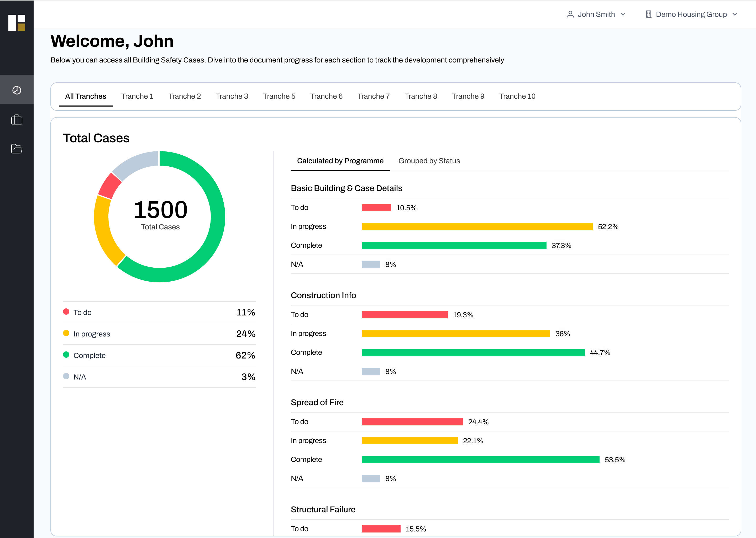
Task: Open the briefcase cases sidebar icon
Action: (17, 120)
